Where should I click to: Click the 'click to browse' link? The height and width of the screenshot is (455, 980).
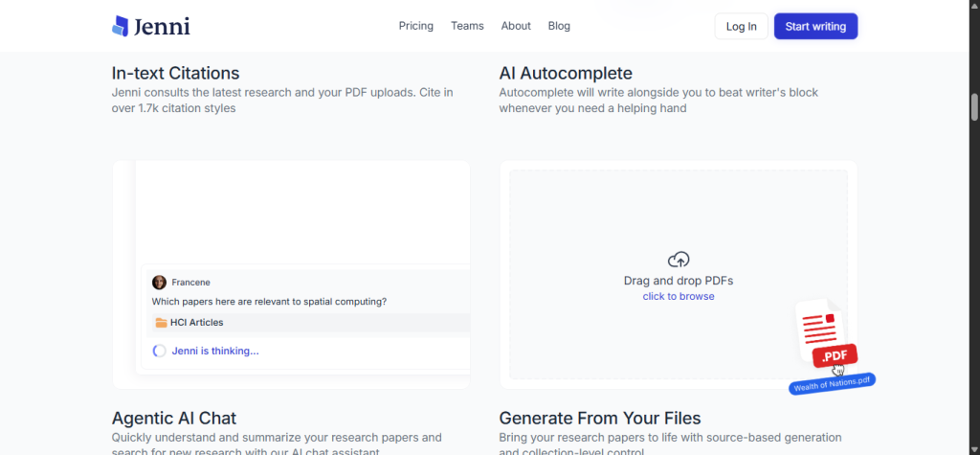click(x=678, y=297)
